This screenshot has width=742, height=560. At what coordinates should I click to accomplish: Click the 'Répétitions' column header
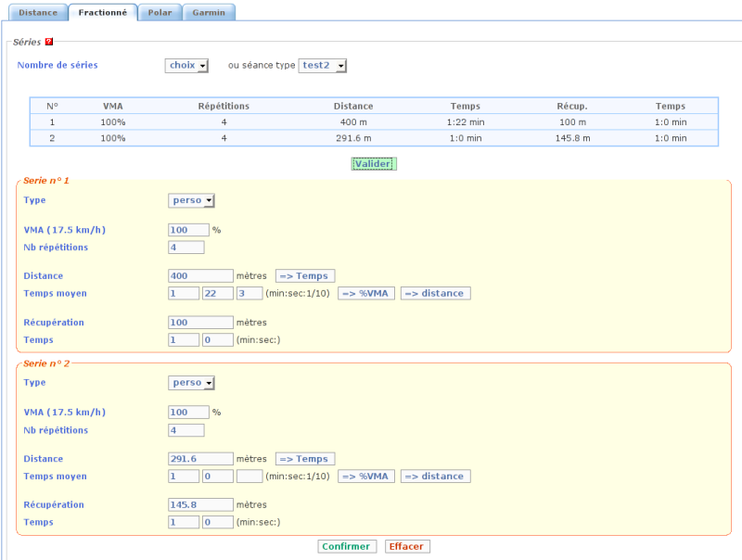click(x=224, y=106)
